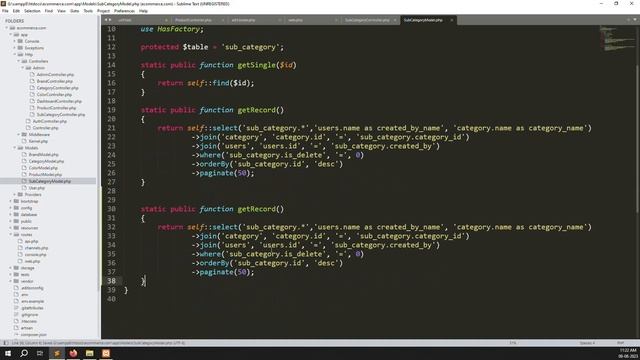Click the tests folder icon
Image resolution: width=640 pixels, height=360 pixels.
pyautogui.click(x=16, y=274)
